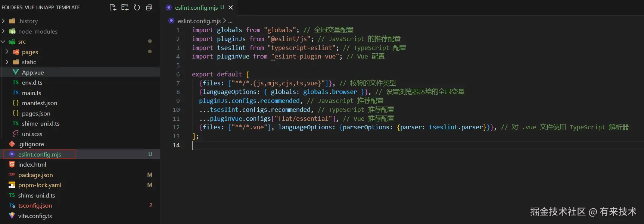Open env.d.ts file
Image resolution: width=644 pixels, height=224 pixels.
pos(32,82)
